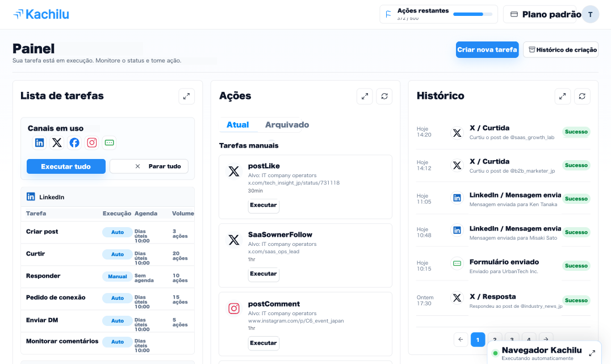Switch to the Arquivado tab
Image resolution: width=611 pixels, height=364 pixels.
pyautogui.click(x=287, y=125)
